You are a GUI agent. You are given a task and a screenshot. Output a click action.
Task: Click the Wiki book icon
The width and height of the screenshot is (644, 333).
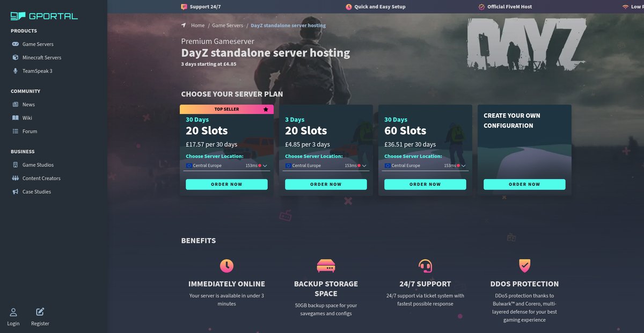click(16, 118)
